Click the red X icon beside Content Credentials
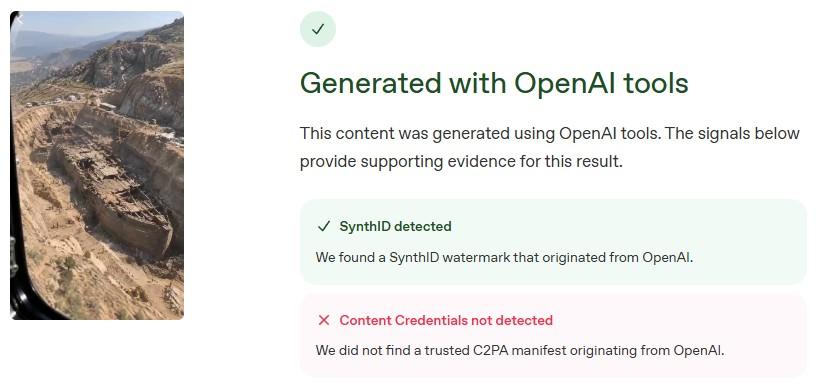817x386 pixels. tap(324, 320)
